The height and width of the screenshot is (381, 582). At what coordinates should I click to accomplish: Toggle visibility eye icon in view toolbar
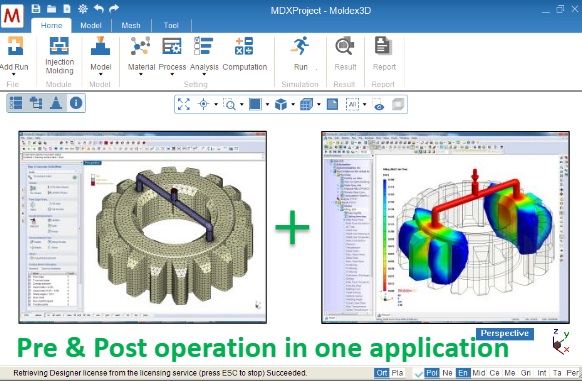point(378,105)
